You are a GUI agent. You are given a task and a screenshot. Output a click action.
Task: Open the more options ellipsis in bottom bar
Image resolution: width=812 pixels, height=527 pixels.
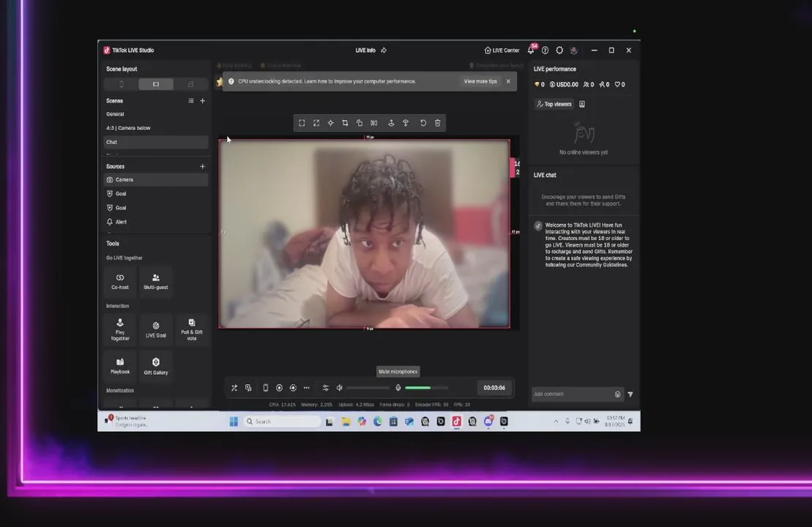coord(307,388)
